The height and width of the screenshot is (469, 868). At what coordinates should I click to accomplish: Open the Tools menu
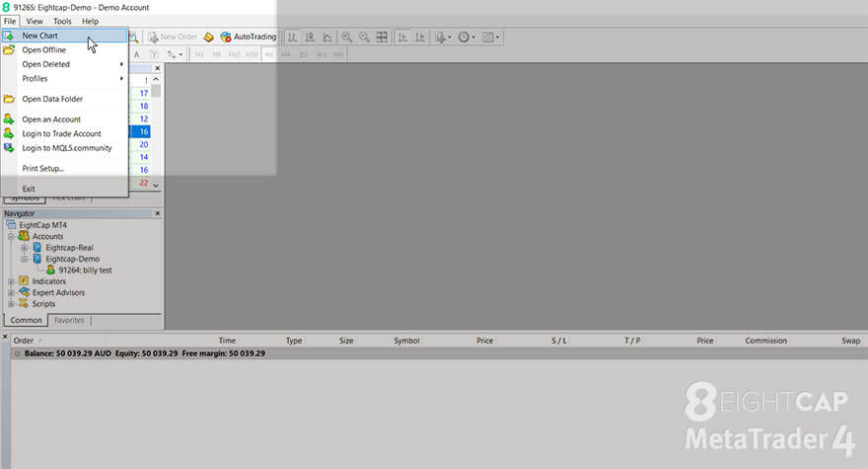coord(62,21)
